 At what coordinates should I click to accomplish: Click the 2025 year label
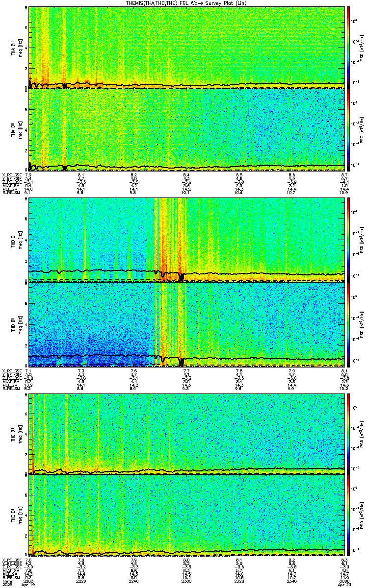point(8,585)
